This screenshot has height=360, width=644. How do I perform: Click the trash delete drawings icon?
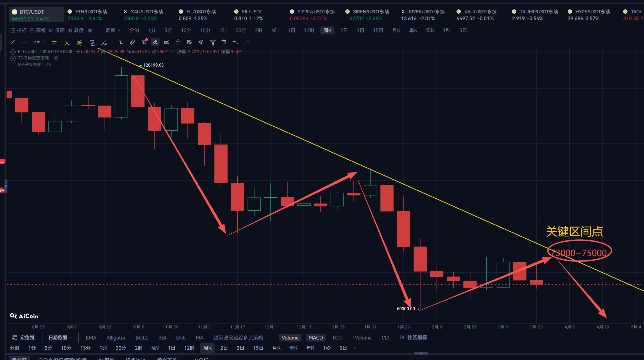click(x=224, y=42)
